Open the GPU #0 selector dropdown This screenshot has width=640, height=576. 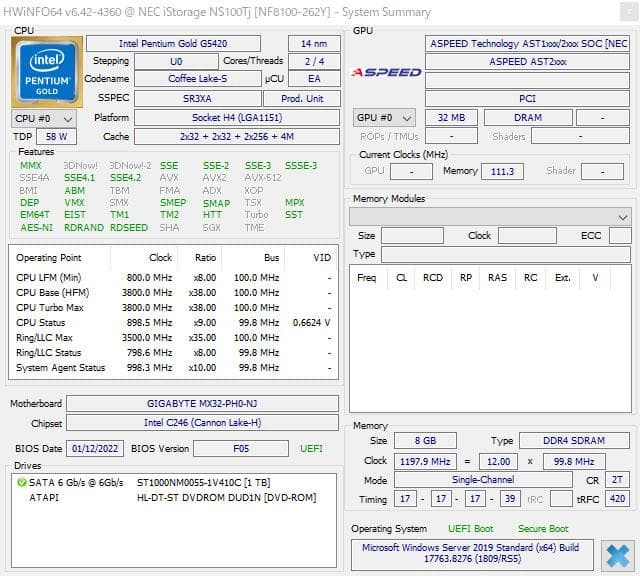coord(384,118)
